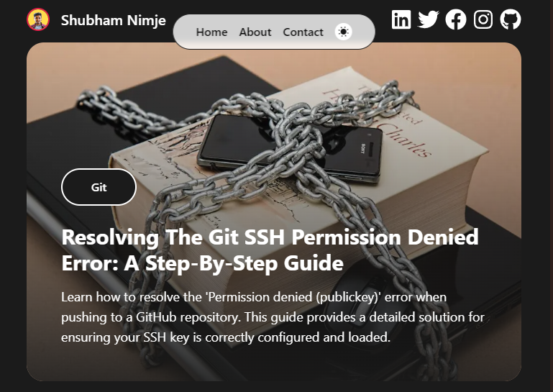Open the Git SSH Permission Denied article title

pos(270,250)
